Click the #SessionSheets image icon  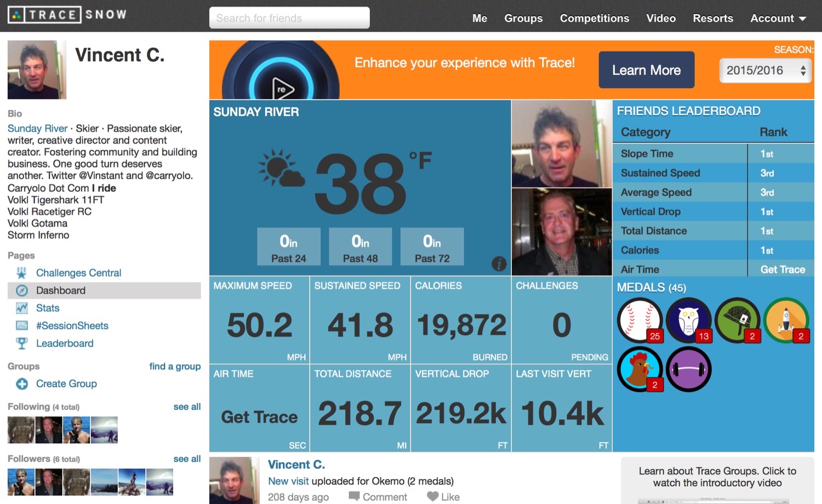click(22, 325)
